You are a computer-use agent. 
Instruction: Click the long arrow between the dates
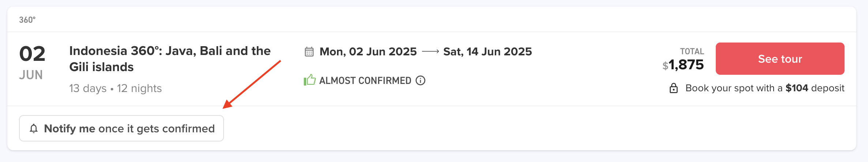pos(430,52)
